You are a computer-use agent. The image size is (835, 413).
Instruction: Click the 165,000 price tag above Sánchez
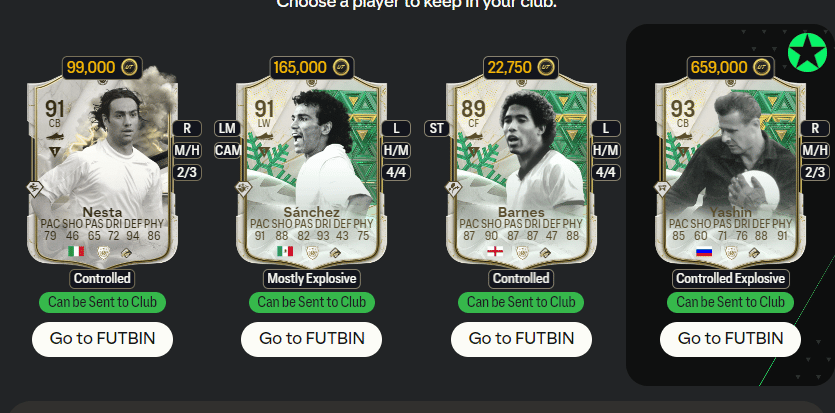click(x=300, y=67)
